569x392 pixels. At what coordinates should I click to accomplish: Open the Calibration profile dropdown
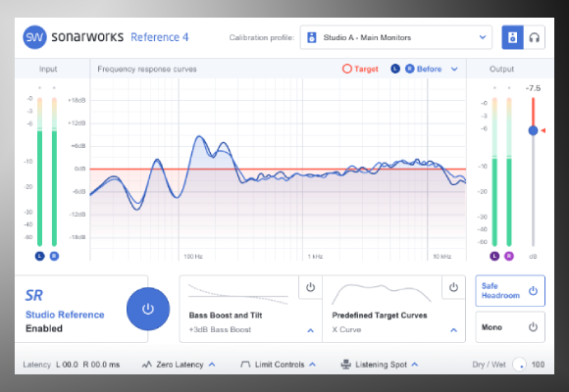click(x=396, y=37)
